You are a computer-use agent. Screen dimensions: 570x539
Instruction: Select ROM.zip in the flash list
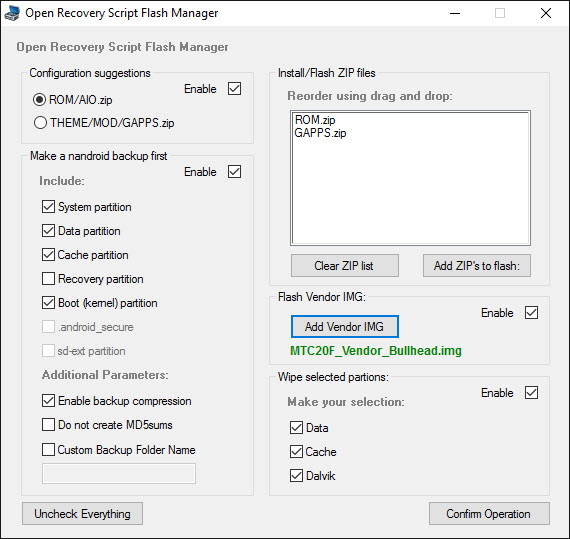click(x=315, y=120)
